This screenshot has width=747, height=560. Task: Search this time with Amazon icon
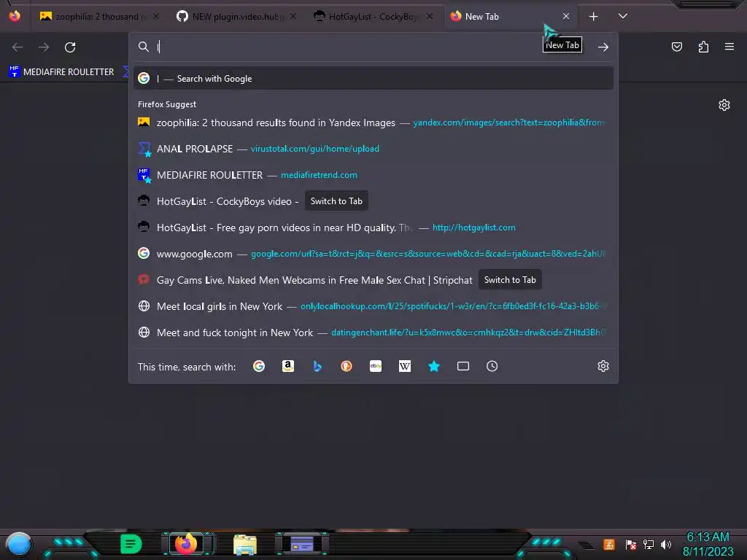point(287,366)
